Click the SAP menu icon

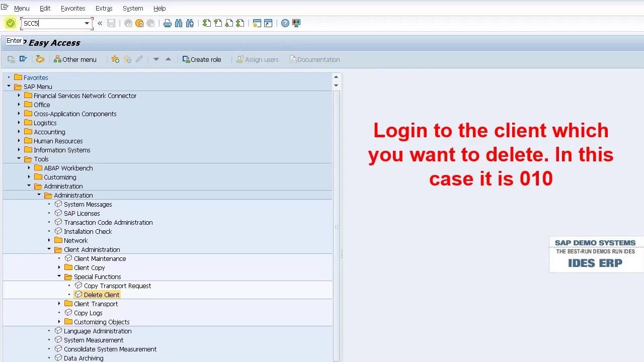(23, 59)
